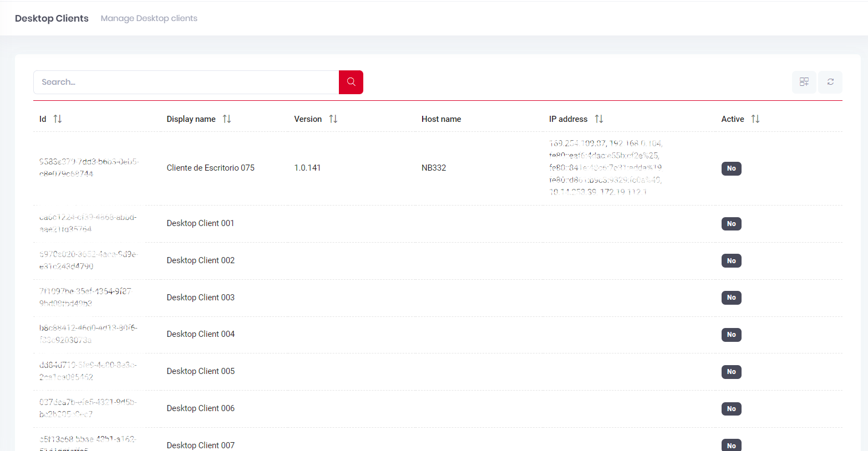Focus the Search input field

[186, 82]
